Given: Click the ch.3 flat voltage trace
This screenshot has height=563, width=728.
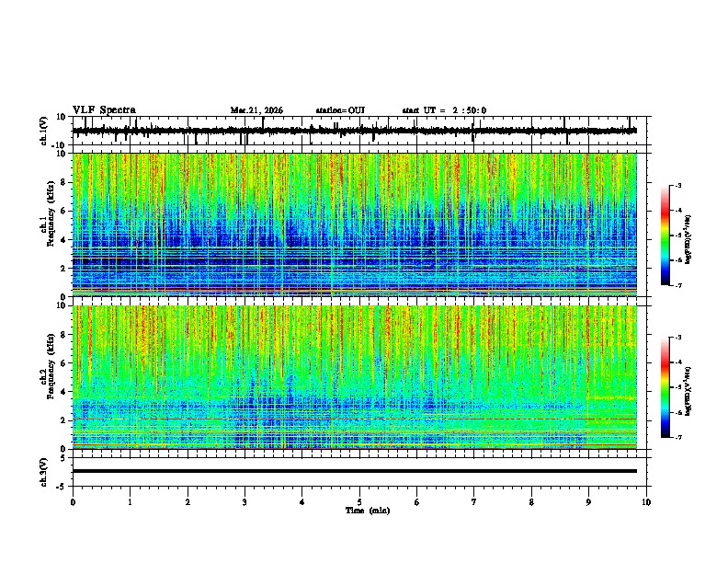Looking at the screenshot, I should coord(355,471).
